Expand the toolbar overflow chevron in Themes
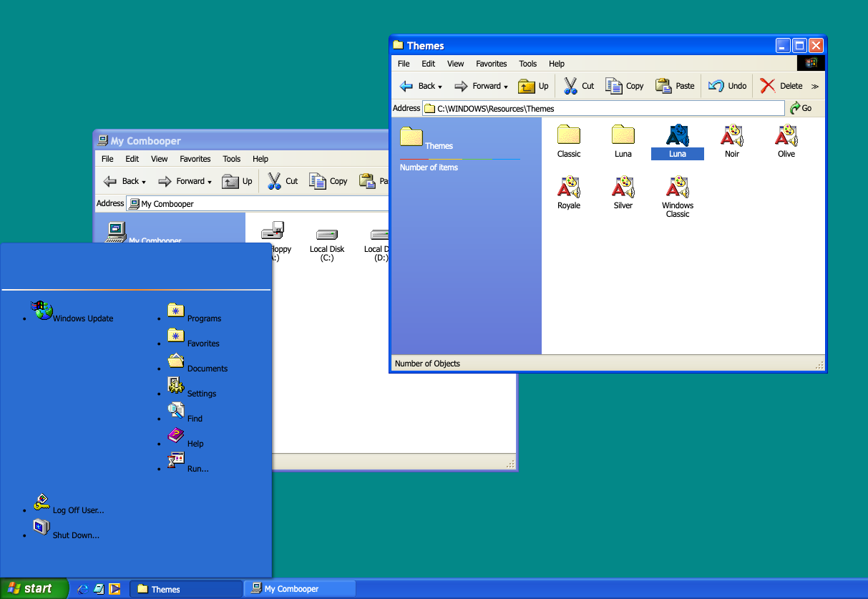This screenshot has height=599, width=868. click(815, 87)
